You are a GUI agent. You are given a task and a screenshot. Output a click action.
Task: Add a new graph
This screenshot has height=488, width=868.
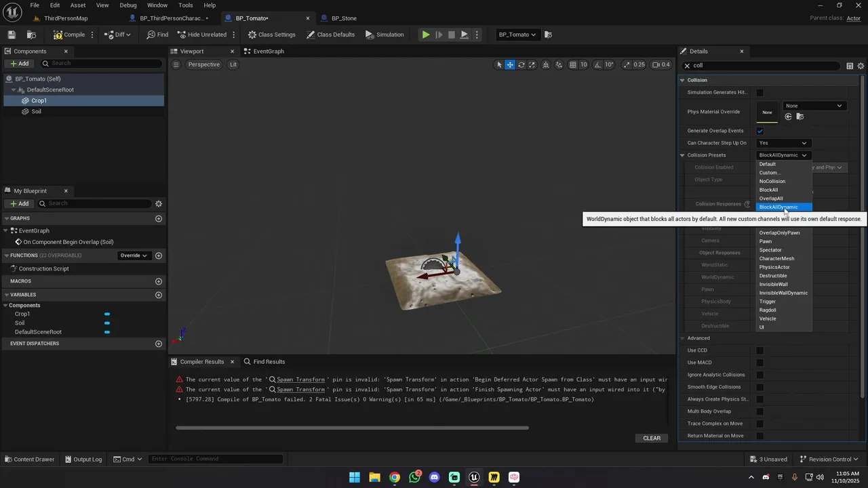point(159,219)
